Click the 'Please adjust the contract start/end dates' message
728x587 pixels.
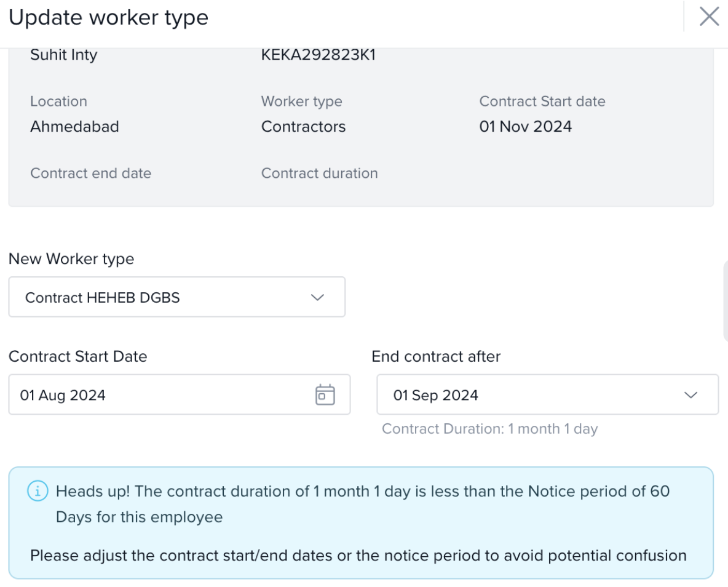(x=358, y=556)
